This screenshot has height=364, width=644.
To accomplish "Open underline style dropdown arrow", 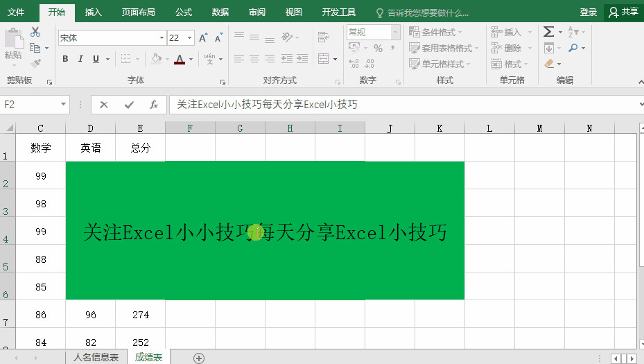I will pos(107,59).
